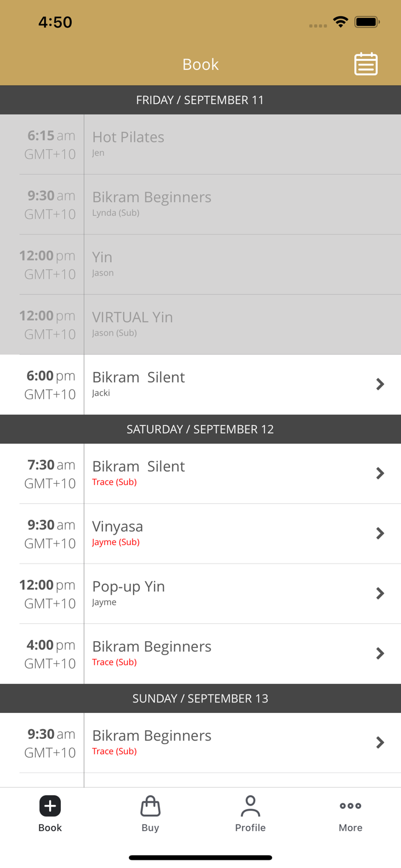Tap the Book plus icon
Viewport: 401px width, 868px height.
[50, 806]
